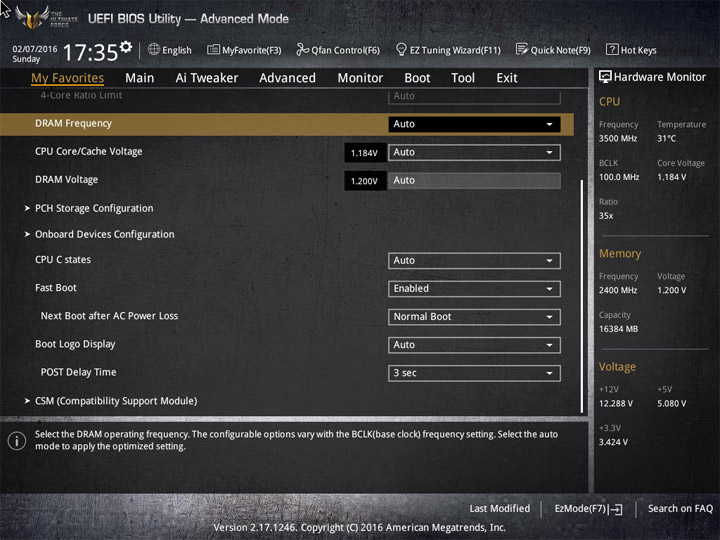Open the Fast Boot dropdown
Screen dimensions: 720x540
[x=474, y=289]
